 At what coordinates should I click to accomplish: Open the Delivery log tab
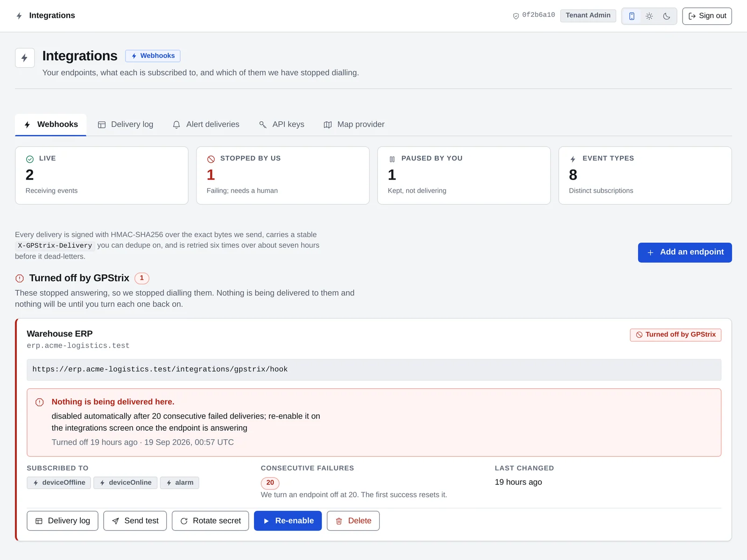pos(125,125)
